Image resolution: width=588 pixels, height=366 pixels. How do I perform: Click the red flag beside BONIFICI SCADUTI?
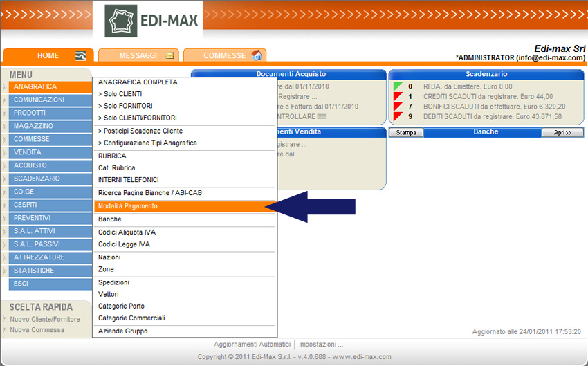click(398, 107)
